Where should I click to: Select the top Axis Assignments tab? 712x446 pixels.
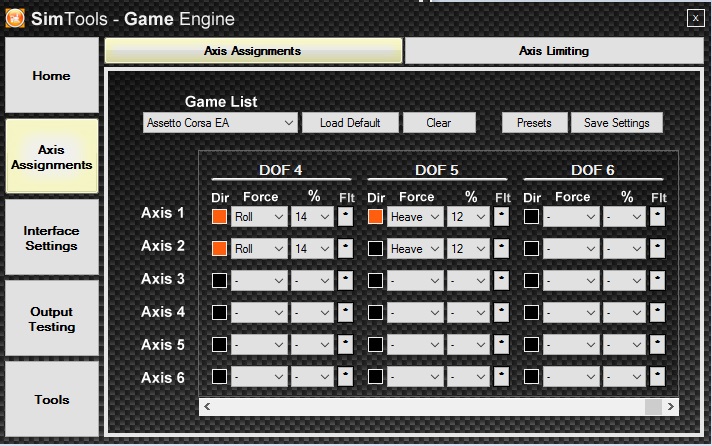click(x=253, y=50)
